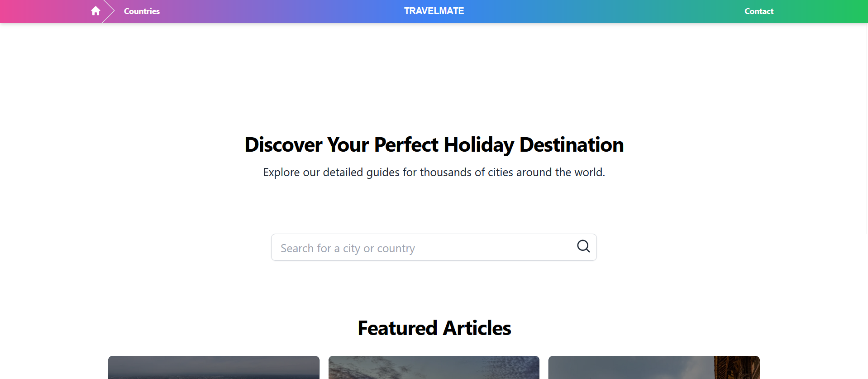Open the middle featured article image
The width and height of the screenshot is (868, 379).
pyautogui.click(x=434, y=368)
